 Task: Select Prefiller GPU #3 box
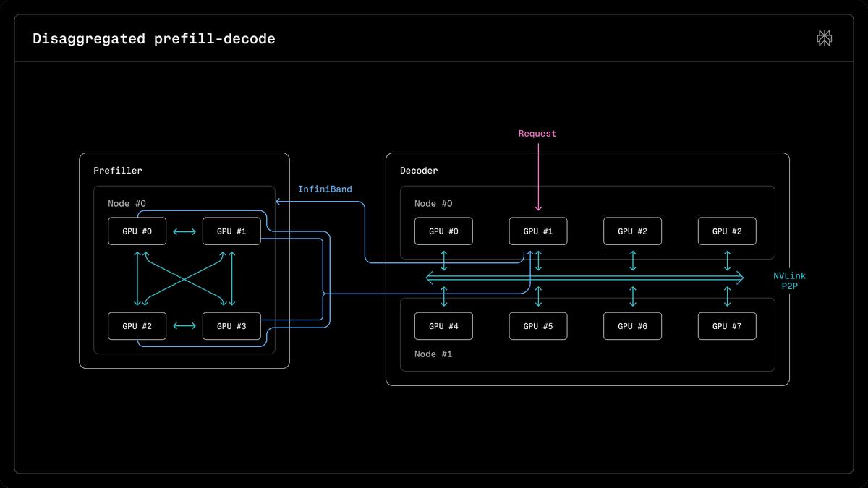(231, 326)
